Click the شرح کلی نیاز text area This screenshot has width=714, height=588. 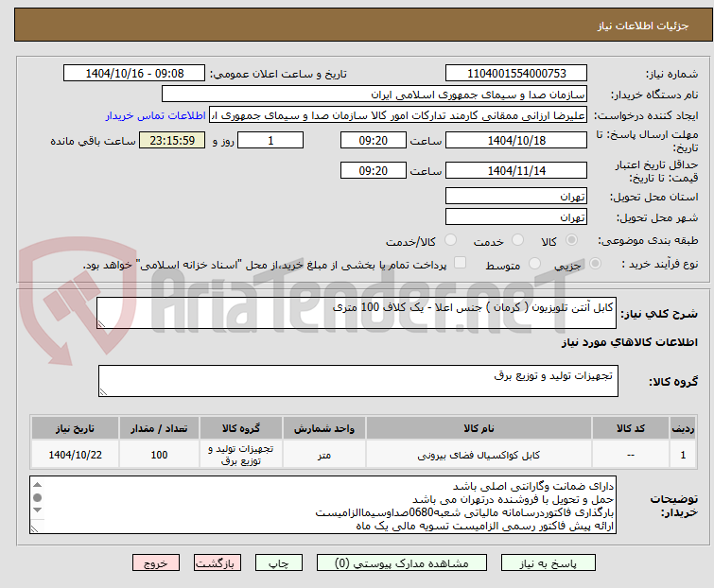[357, 313]
